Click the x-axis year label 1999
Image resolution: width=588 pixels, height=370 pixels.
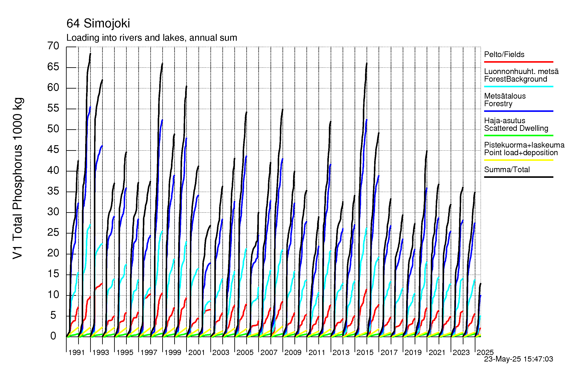click(x=173, y=353)
